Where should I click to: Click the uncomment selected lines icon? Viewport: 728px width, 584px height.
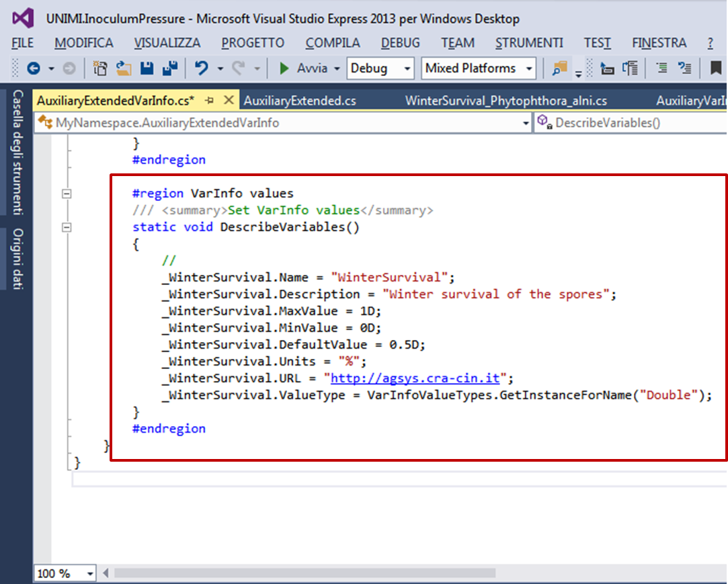(x=684, y=69)
